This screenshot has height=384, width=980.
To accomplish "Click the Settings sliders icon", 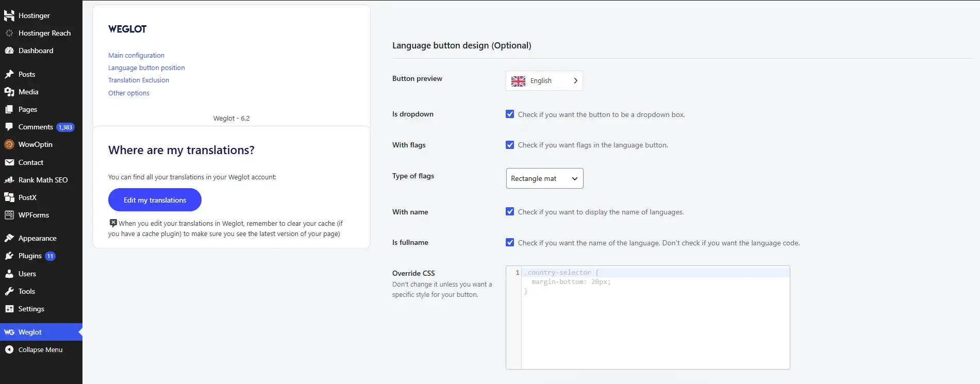I will (9, 309).
